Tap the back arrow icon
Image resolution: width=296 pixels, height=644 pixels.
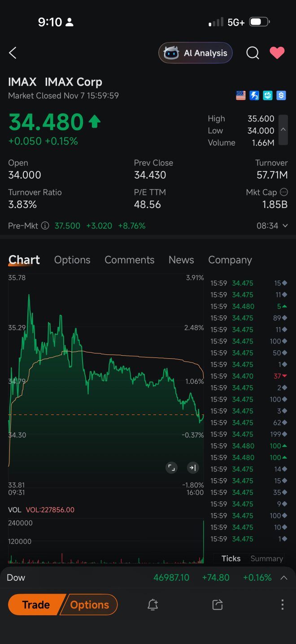13,53
